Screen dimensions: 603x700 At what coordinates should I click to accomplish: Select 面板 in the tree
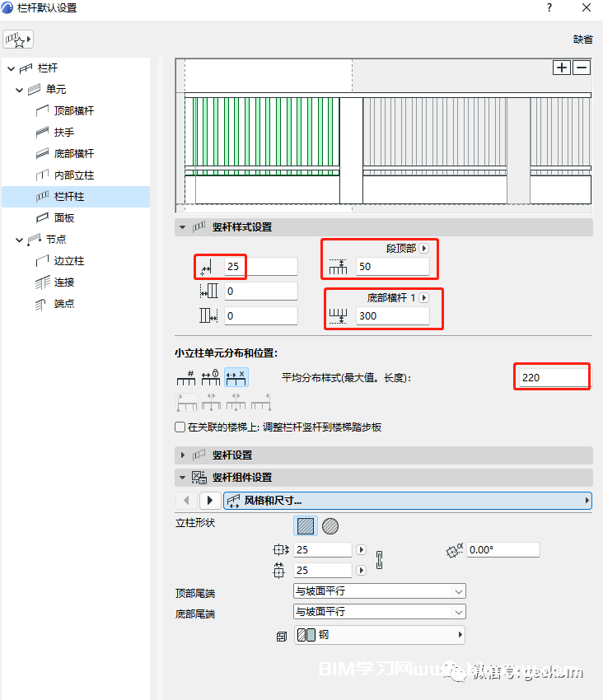point(64,217)
